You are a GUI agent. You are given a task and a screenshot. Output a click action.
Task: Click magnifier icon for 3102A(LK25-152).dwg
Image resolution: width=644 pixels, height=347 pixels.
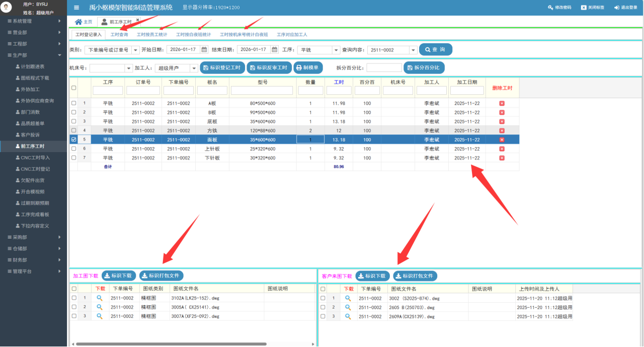100,298
